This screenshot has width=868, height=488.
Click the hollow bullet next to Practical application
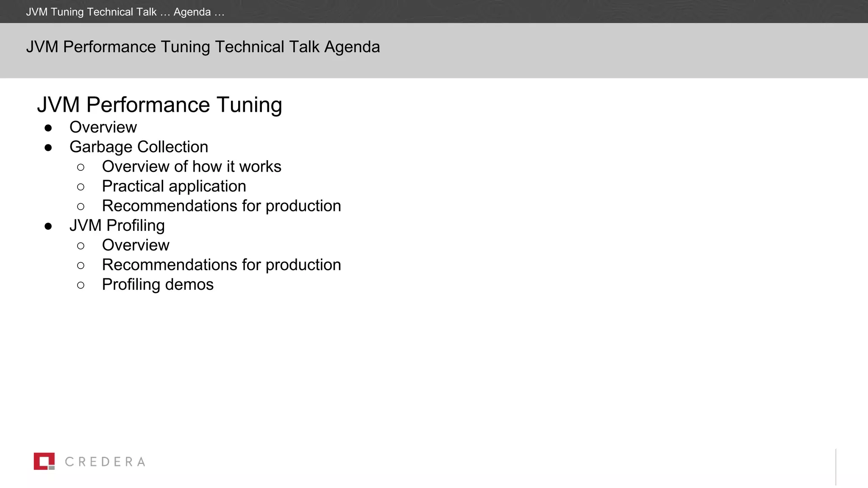click(x=81, y=187)
